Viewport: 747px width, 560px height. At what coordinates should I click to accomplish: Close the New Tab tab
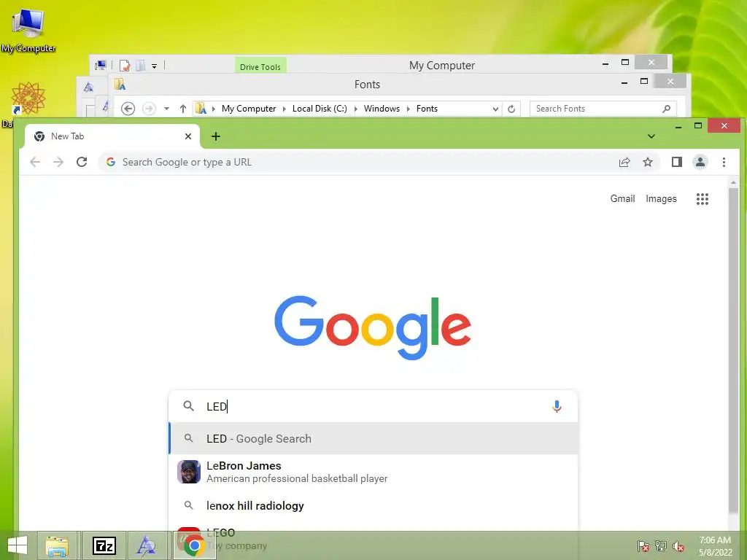click(x=188, y=136)
